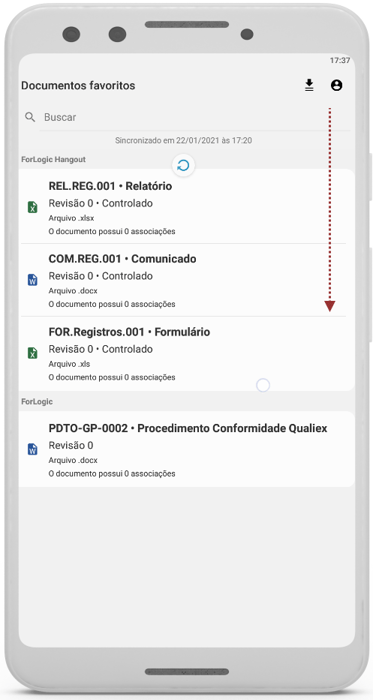Screen dimensions: 373x700
Task: Tap the small touch indicator circle
Action: tap(263, 385)
